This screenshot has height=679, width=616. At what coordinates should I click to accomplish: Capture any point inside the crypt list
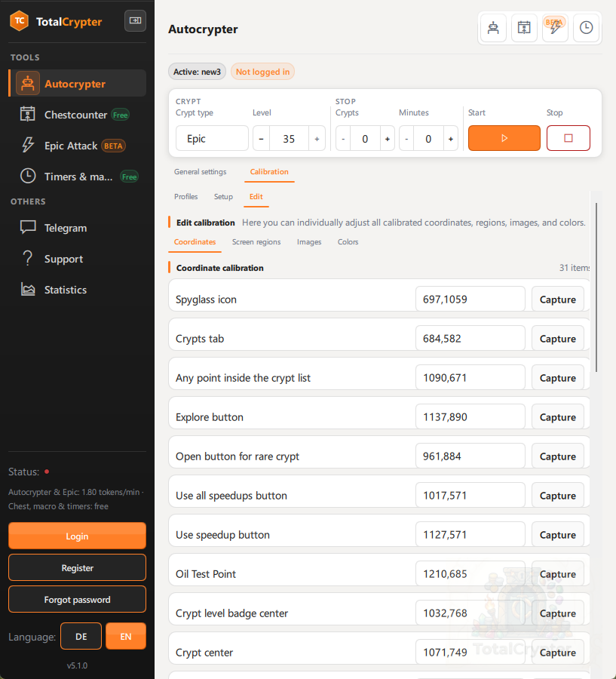pyautogui.click(x=557, y=378)
